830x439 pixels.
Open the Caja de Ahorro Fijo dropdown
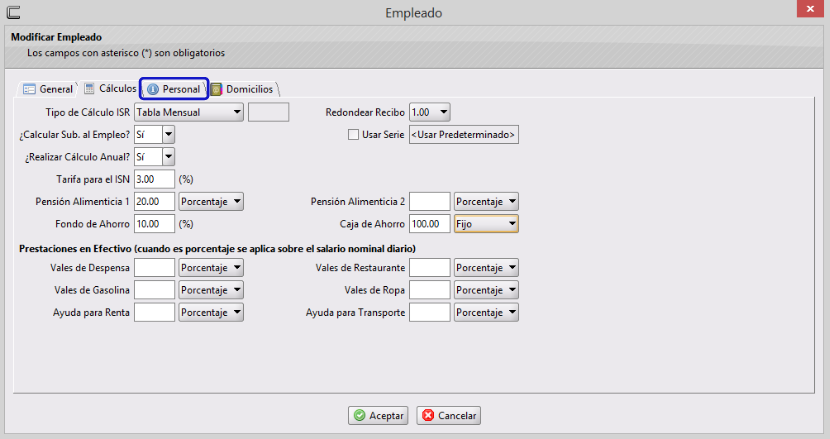pos(486,223)
